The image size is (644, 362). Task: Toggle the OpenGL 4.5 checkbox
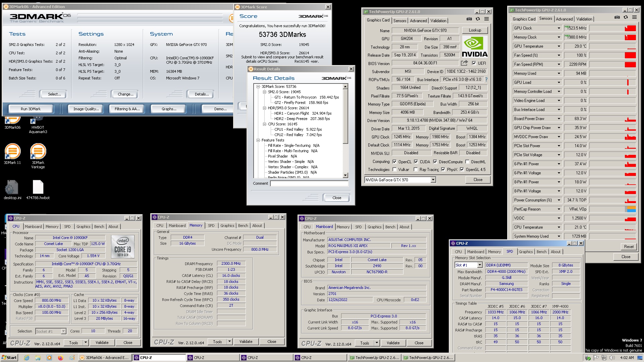462,170
